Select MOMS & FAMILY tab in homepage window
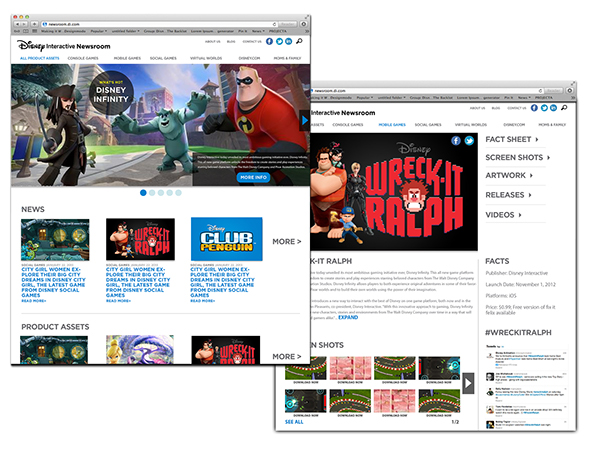This screenshot has width=600, height=450. (x=287, y=58)
